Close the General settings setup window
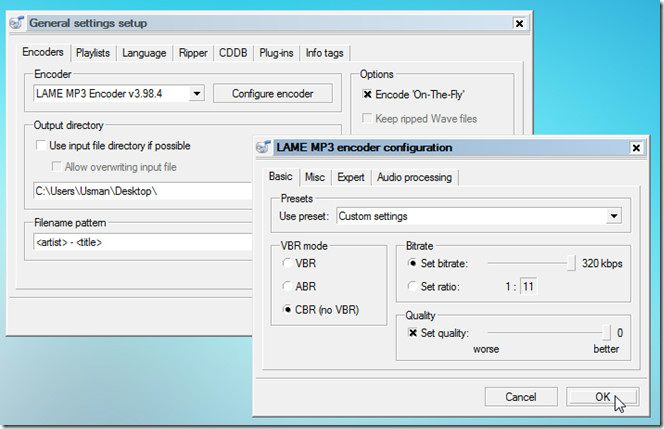Image resolution: width=664 pixels, height=429 pixels. tap(519, 23)
